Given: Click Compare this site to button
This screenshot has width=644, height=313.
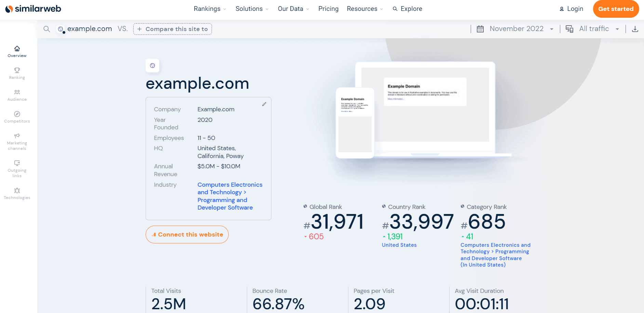Looking at the screenshot, I should [173, 29].
